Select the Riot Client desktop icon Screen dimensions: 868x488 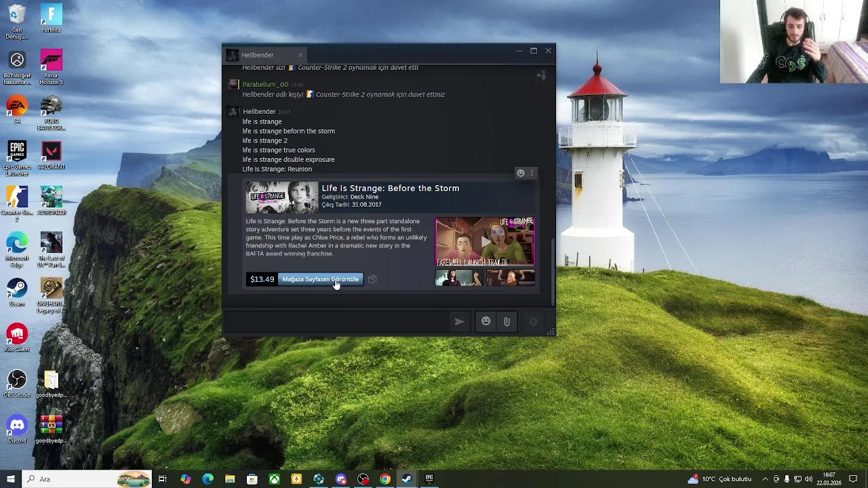click(x=17, y=338)
